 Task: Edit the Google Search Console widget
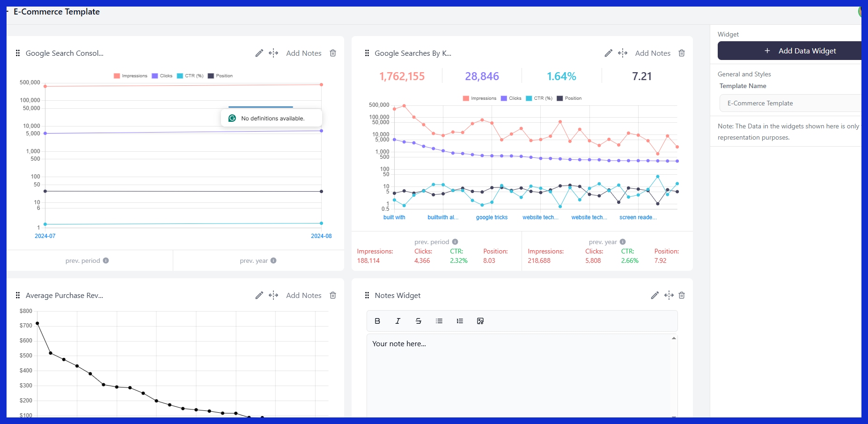(x=259, y=53)
